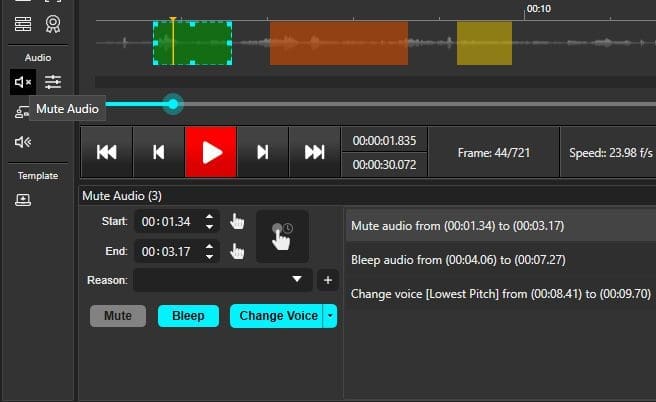Image resolution: width=656 pixels, height=402 pixels.
Task: Select the green mute region on timeline
Action: pos(192,43)
